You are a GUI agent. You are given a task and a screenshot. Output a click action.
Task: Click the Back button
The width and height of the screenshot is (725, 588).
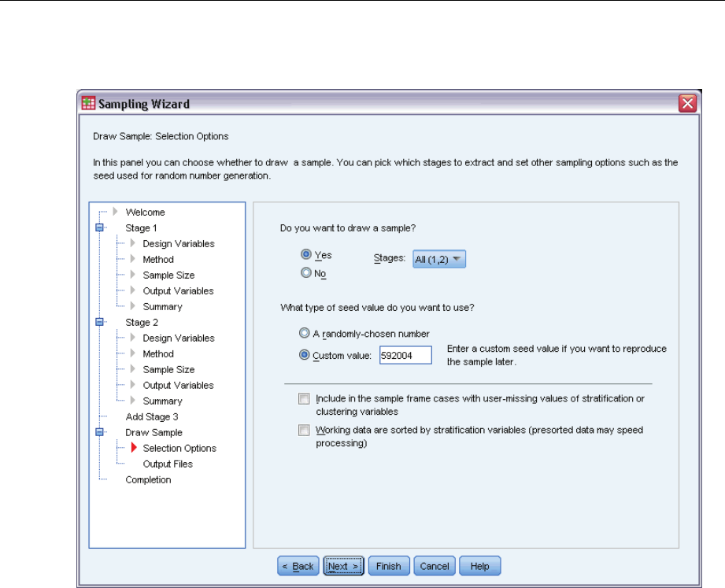tap(298, 566)
